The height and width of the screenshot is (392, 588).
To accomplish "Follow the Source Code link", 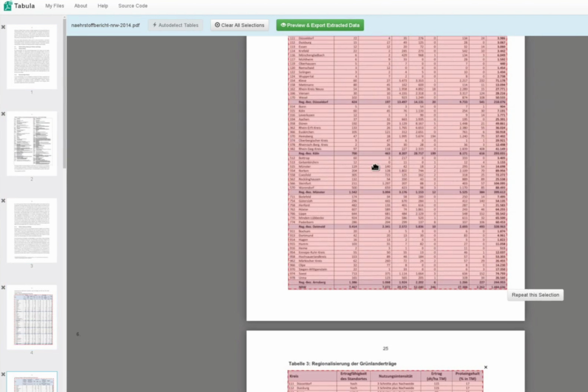I will (x=133, y=6).
